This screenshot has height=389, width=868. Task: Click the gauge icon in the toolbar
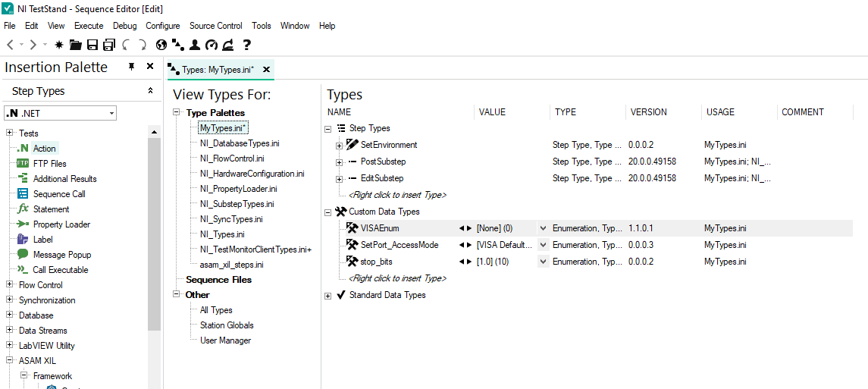(x=212, y=45)
